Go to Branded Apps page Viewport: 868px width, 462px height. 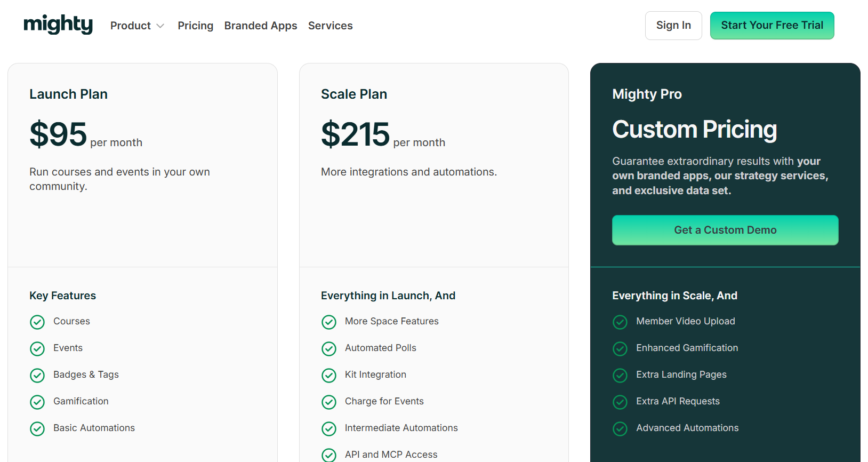point(261,26)
